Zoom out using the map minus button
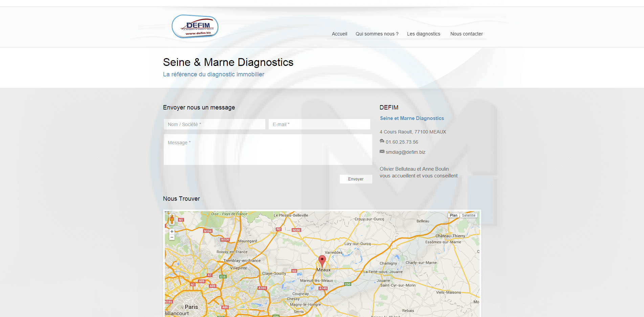This screenshot has height=317, width=644. point(172,237)
